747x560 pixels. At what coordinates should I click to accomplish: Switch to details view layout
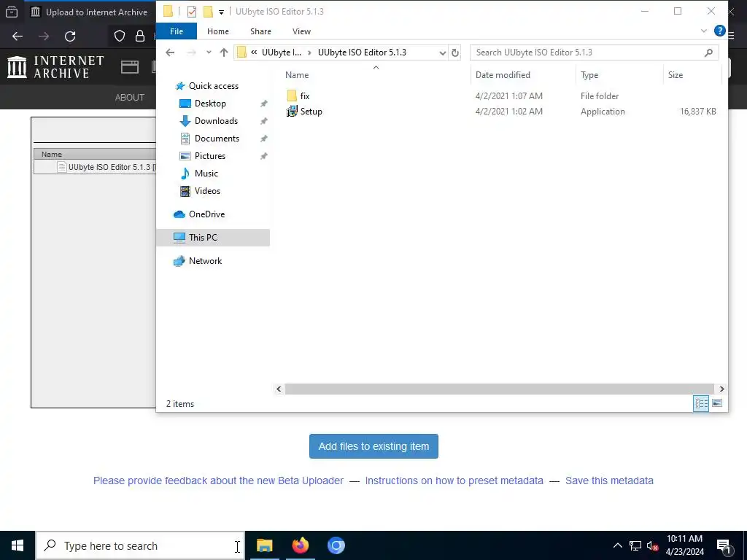[701, 404]
